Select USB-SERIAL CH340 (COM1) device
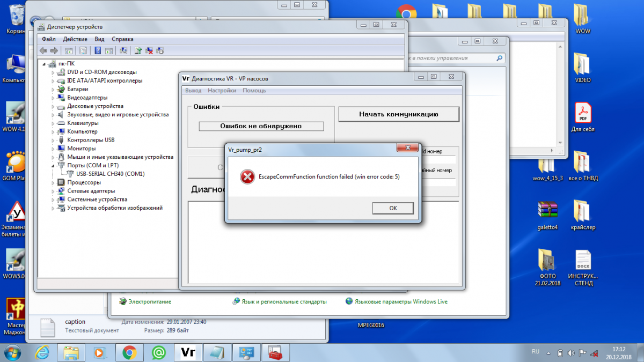This screenshot has height=362, width=644. click(111, 174)
